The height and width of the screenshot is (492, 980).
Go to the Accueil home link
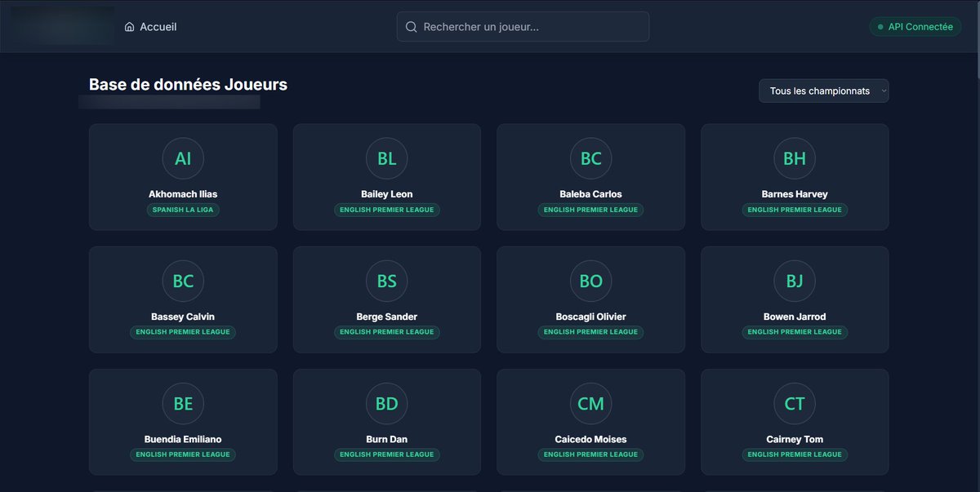(x=150, y=27)
